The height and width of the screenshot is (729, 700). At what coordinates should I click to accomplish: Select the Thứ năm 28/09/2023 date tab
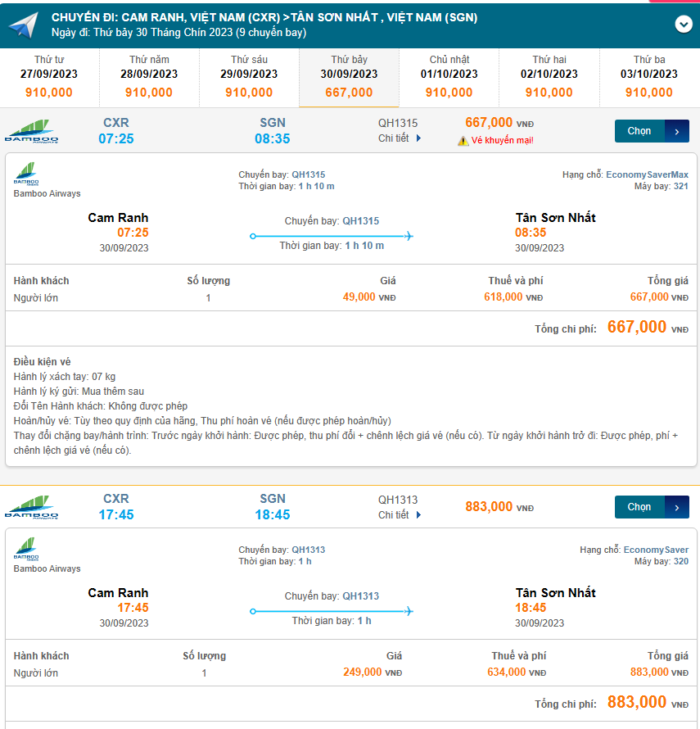point(149,78)
